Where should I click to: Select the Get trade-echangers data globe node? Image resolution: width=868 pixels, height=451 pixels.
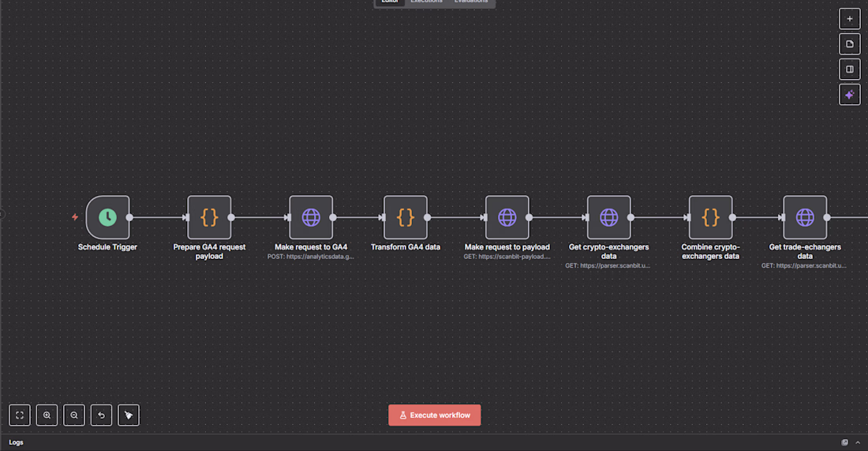click(x=805, y=217)
